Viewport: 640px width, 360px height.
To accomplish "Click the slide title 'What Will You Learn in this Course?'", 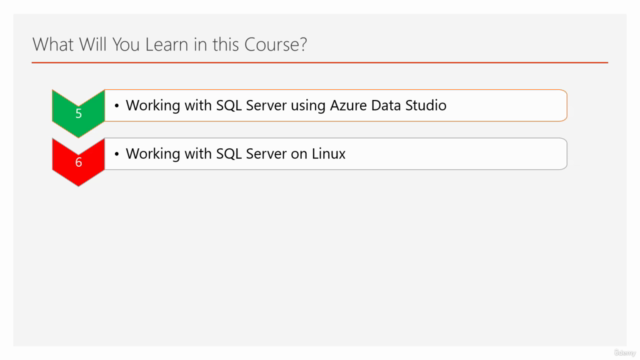I will pyautogui.click(x=170, y=44).
